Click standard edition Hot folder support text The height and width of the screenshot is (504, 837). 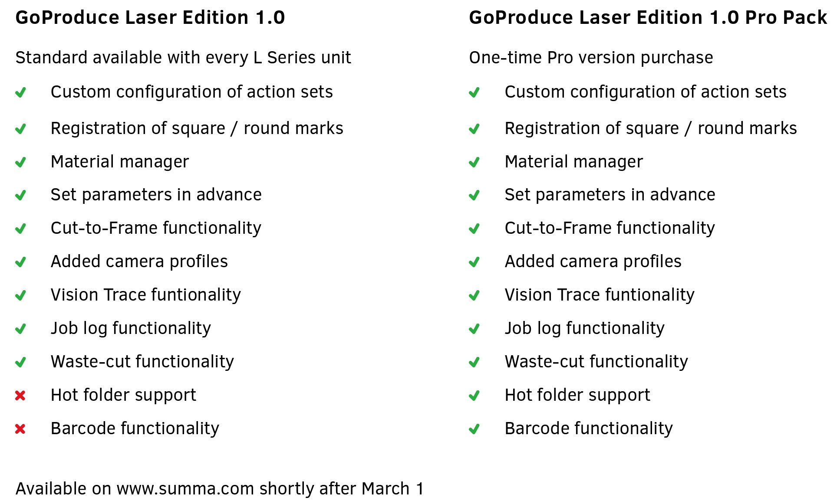tap(123, 395)
